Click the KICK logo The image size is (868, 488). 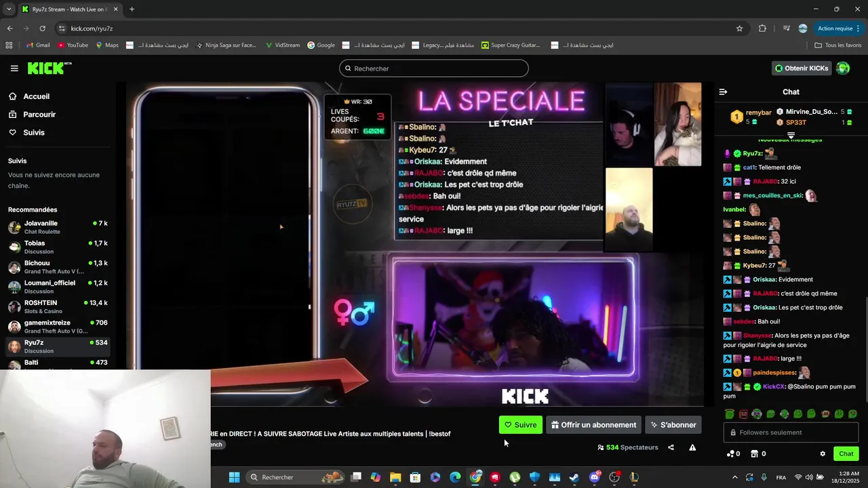[x=50, y=68]
